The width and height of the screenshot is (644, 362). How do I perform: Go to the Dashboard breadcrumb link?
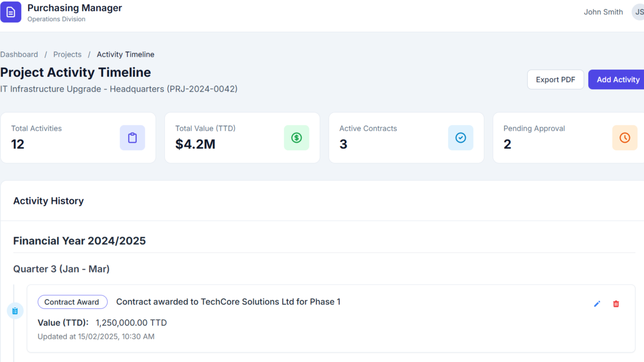[19, 54]
